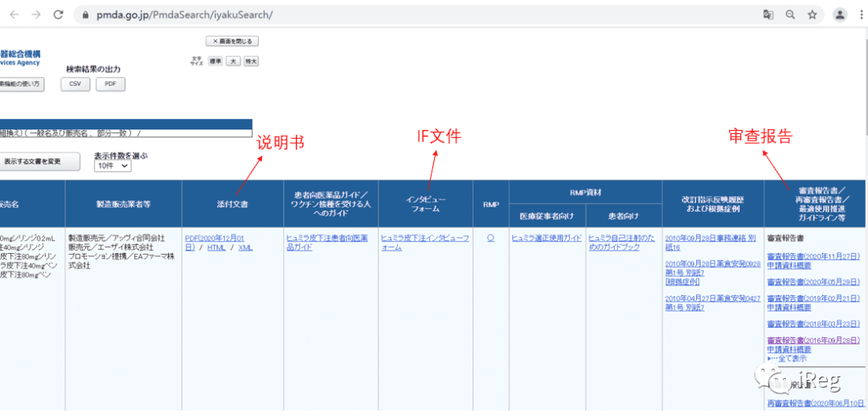Go back using the browser back arrow

(14, 15)
